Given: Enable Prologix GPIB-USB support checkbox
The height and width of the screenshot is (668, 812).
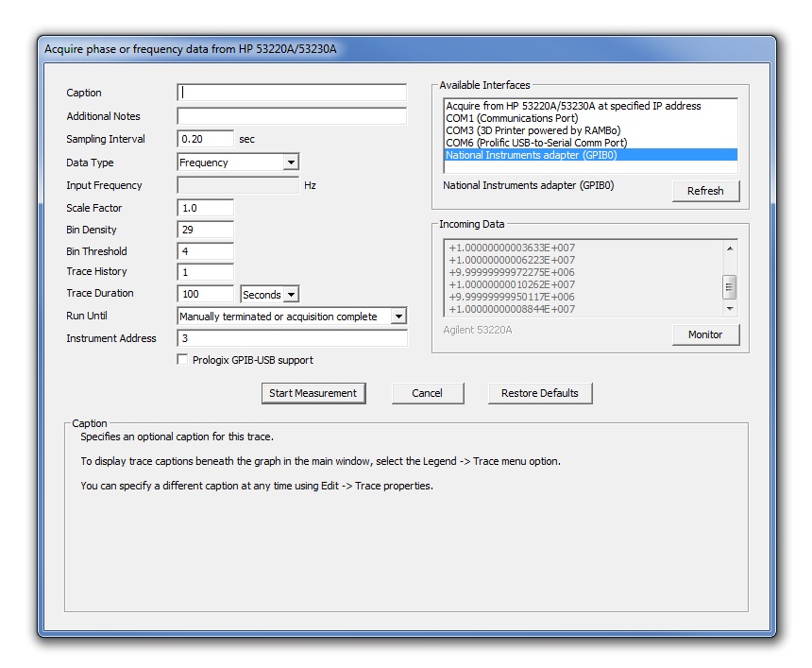Looking at the screenshot, I should point(182,360).
